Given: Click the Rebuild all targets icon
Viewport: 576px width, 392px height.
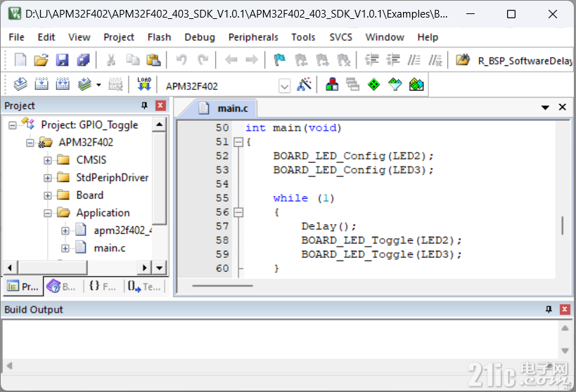Looking at the screenshot, I should click(63, 84).
